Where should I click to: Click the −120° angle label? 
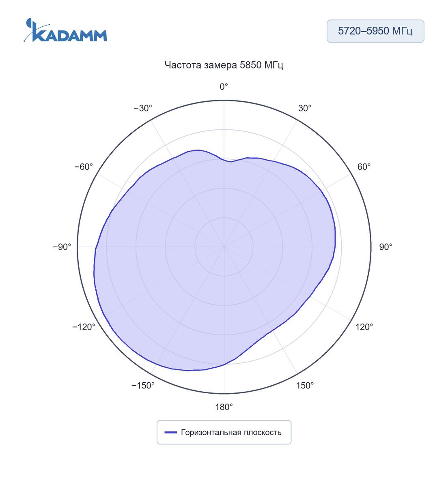(84, 327)
